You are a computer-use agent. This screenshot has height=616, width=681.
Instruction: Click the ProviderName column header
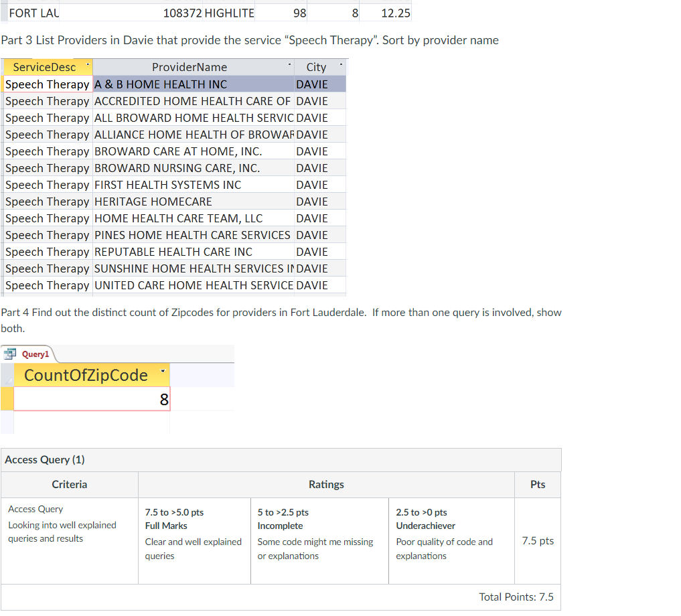click(194, 68)
